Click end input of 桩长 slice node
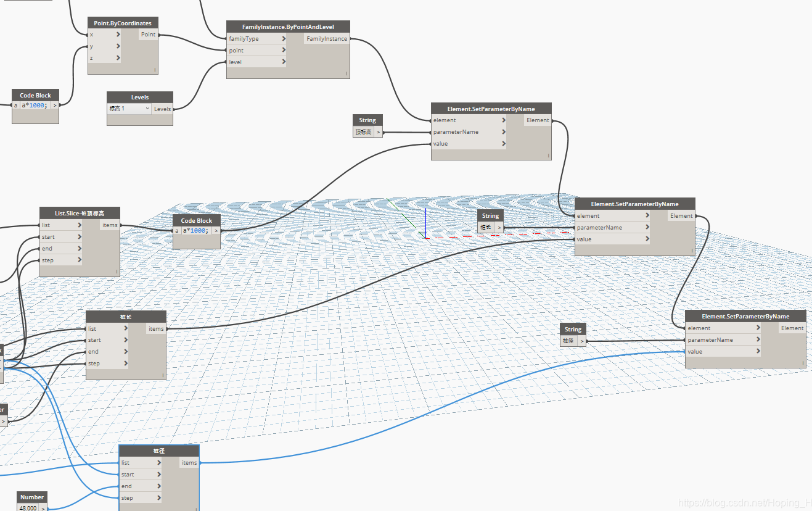 click(107, 352)
